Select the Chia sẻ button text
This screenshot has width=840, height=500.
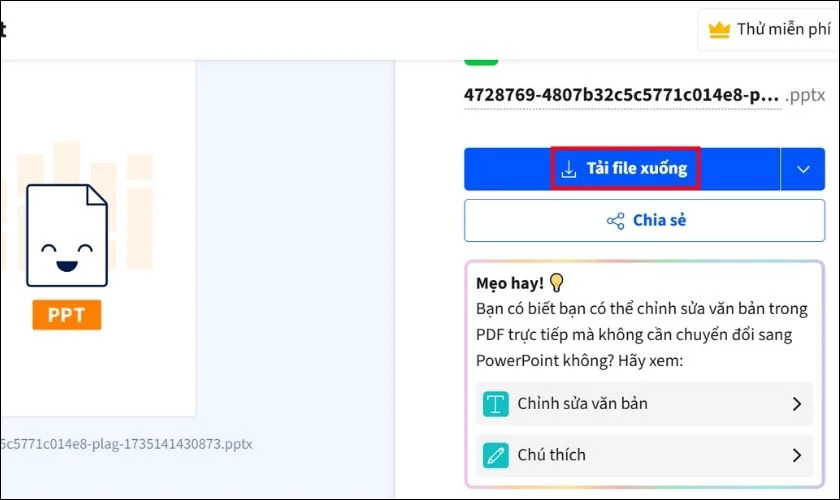point(659,221)
